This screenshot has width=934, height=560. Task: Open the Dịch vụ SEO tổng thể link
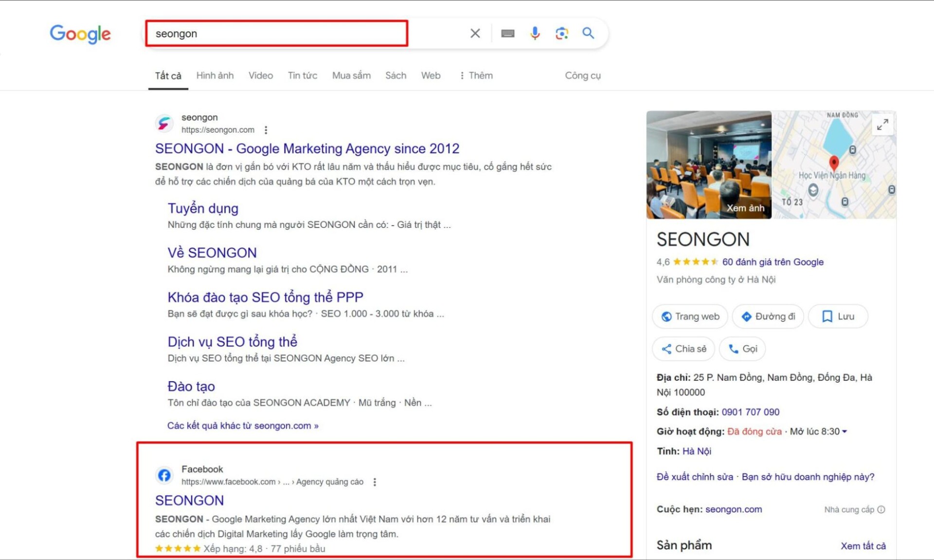click(x=232, y=342)
